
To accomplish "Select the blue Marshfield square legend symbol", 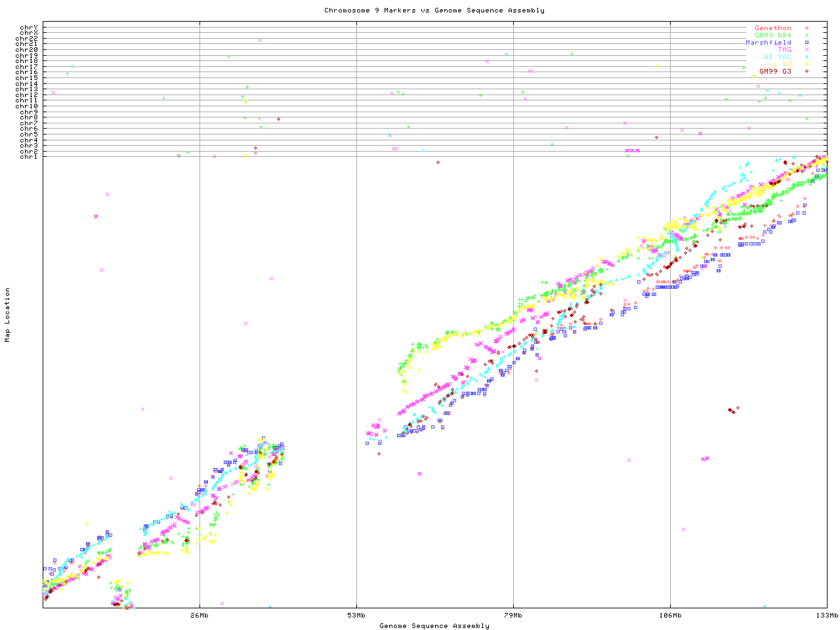I will click(807, 43).
